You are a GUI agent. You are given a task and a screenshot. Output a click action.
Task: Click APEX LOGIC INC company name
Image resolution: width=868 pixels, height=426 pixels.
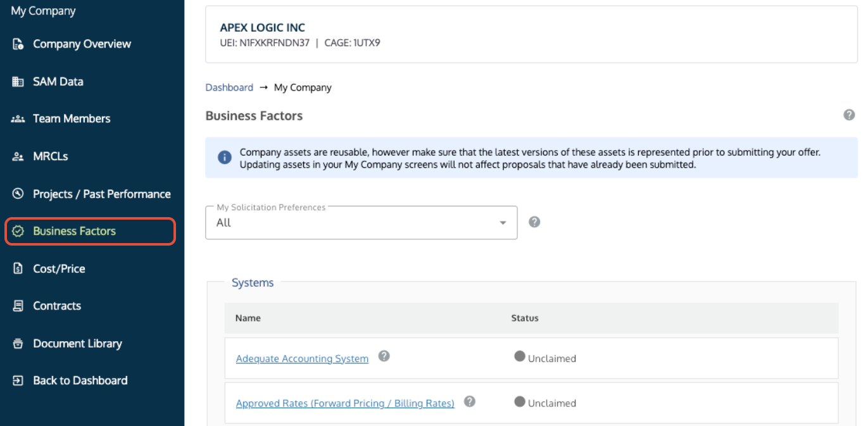point(262,28)
